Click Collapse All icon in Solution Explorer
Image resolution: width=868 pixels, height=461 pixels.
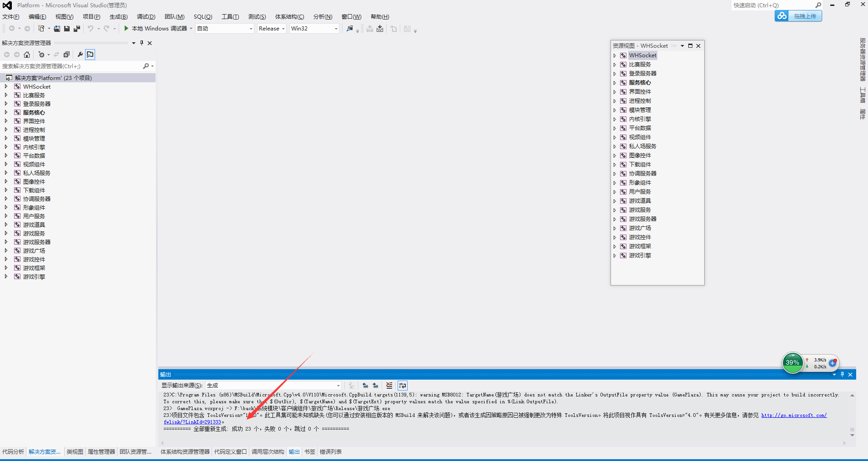point(66,55)
